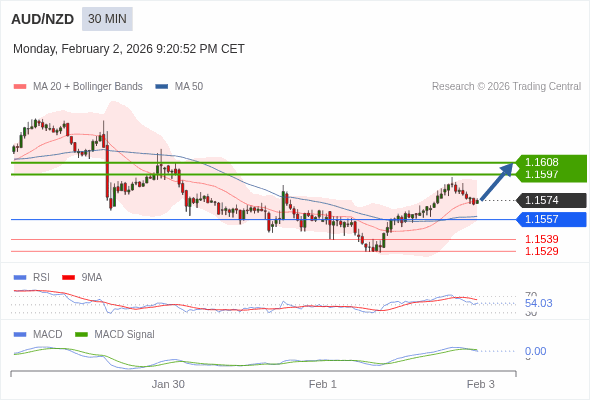Click the 30 MIN timeframe badge
The image size is (590, 400).
107,19
